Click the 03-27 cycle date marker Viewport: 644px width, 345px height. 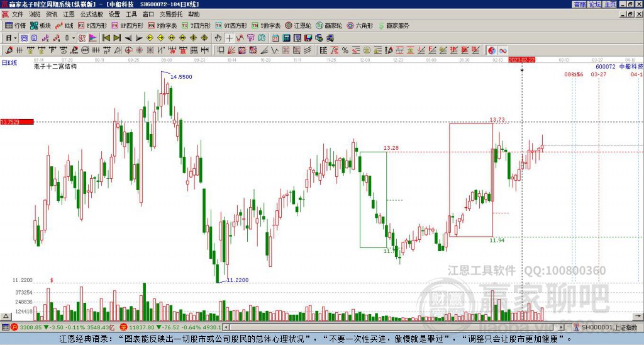pyautogui.click(x=599, y=74)
